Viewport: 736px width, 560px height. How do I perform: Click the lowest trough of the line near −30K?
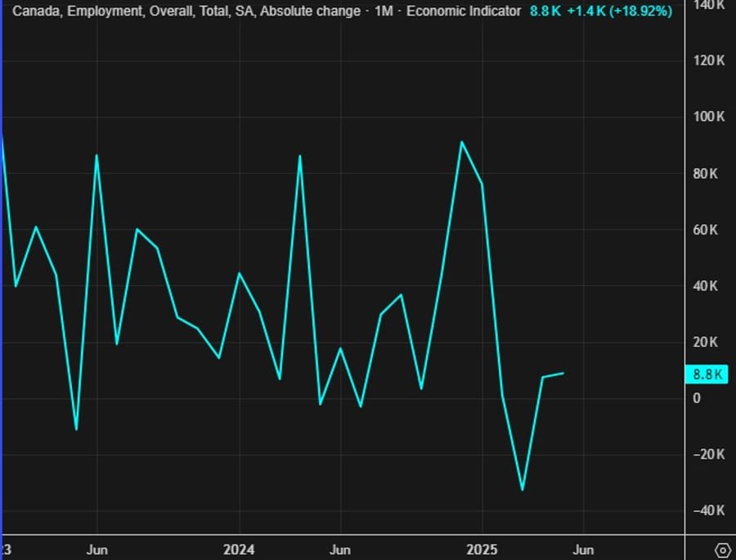point(522,490)
